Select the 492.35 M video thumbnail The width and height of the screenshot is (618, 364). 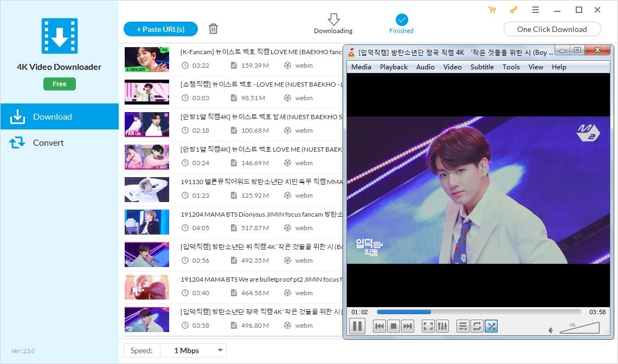(146, 255)
